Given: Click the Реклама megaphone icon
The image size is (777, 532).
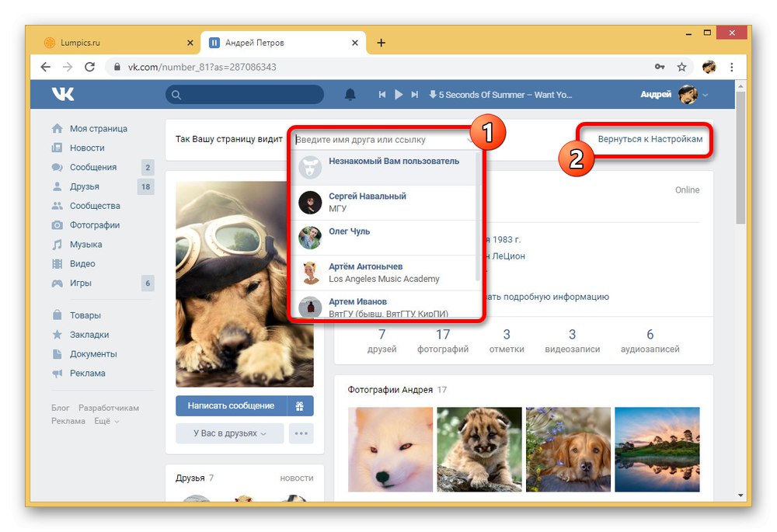Looking at the screenshot, I should (x=57, y=373).
